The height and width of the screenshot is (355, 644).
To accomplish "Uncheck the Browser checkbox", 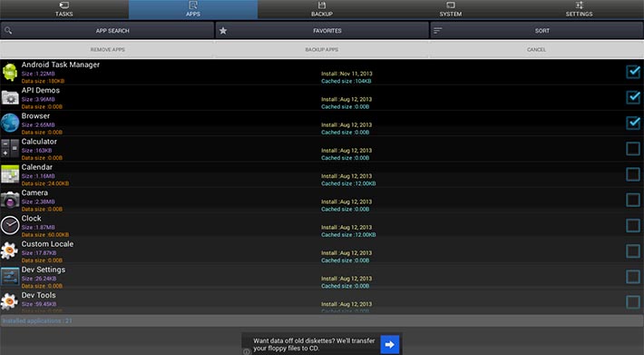I will [633, 123].
